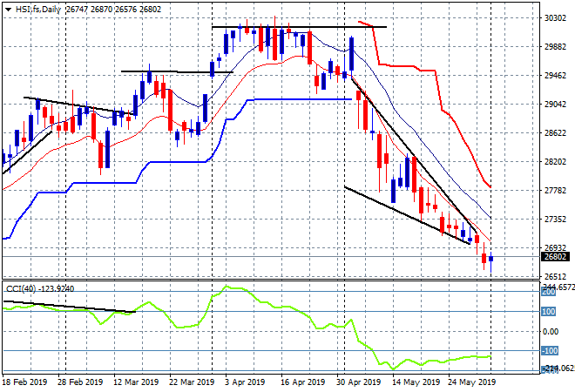Select the 22 Mar 2019 date label
Screen dimensions: 575x392
click(192, 382)
